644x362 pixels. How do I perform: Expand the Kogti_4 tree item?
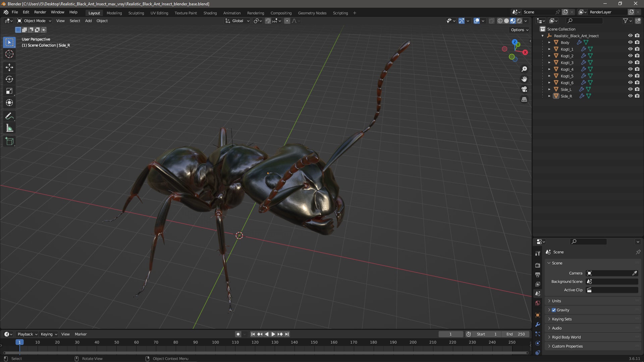pyautogui.click(x=549, y=69)
